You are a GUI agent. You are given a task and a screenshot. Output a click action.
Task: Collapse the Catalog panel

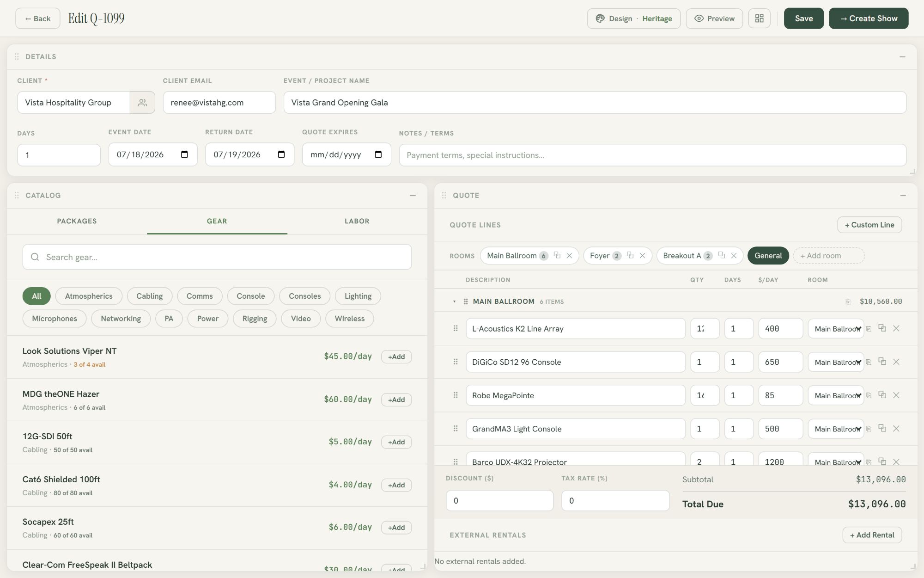413,195
